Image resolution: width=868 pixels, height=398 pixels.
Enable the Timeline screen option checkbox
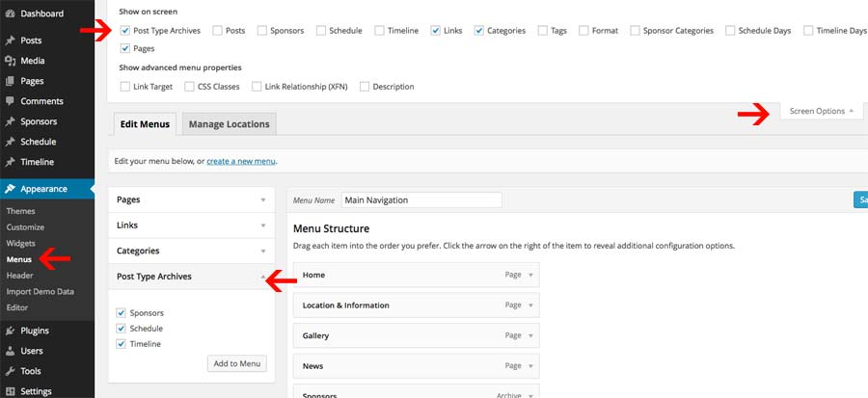pyautogui.click(x=379, y=31)
